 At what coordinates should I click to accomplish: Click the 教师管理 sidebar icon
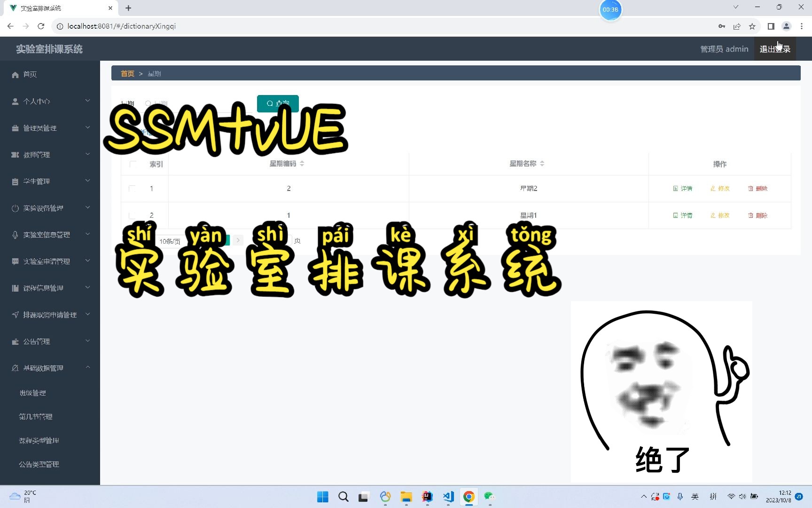coord(15,155)
